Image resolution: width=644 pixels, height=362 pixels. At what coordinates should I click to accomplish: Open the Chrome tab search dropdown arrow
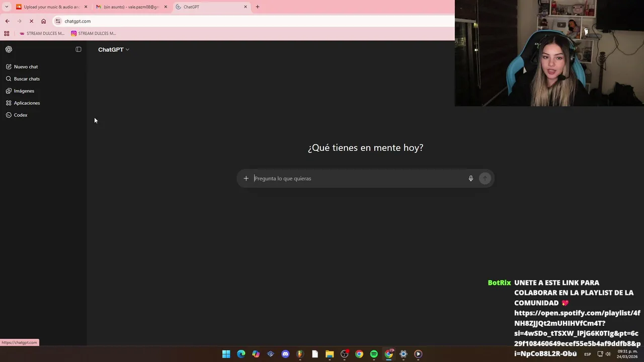pyautogui.click(x=7, y=7)
